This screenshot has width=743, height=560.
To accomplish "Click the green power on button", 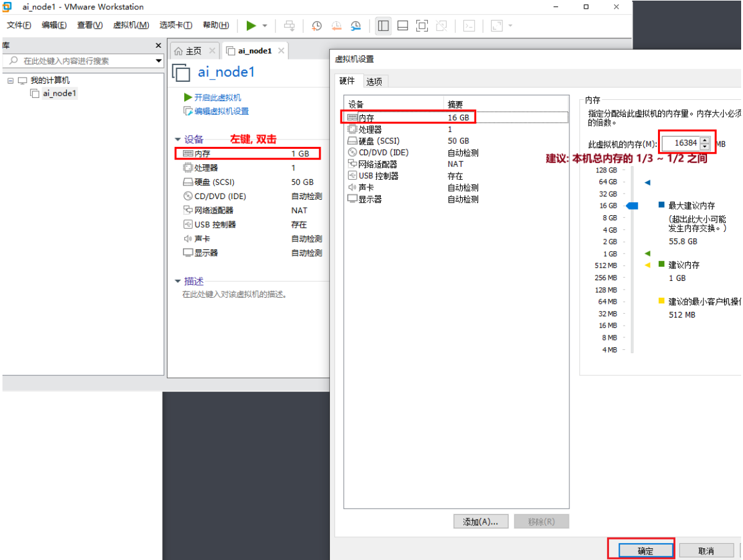I will pos(251,25).
